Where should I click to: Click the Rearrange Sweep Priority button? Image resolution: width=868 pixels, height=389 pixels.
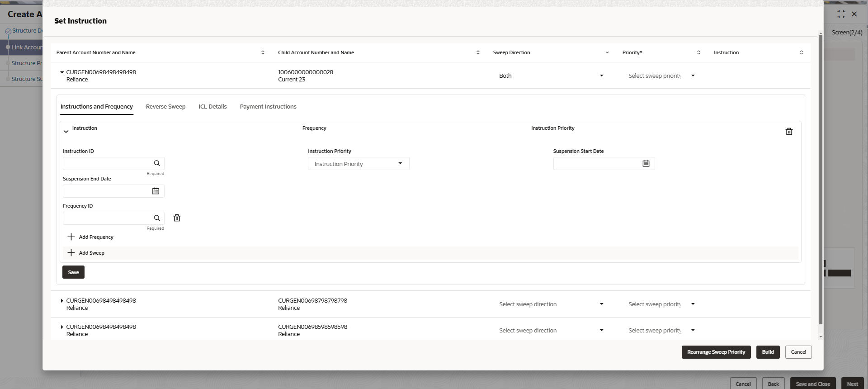(x=716, y=352)
